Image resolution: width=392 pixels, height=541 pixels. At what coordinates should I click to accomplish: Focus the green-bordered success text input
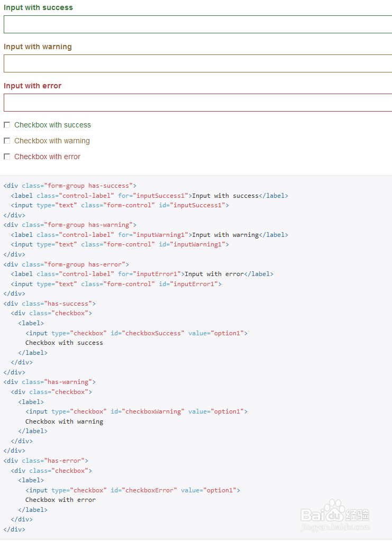tap(197, 24)
